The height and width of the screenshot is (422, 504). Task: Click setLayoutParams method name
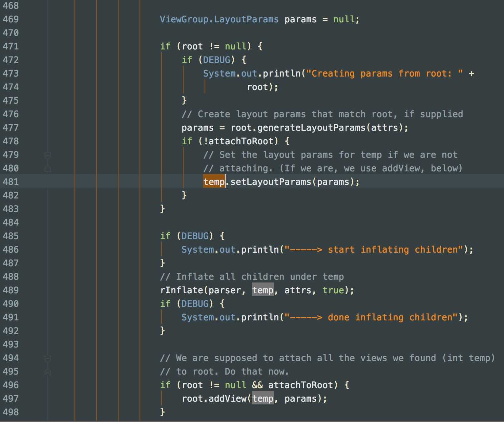(x=271, y=182)
